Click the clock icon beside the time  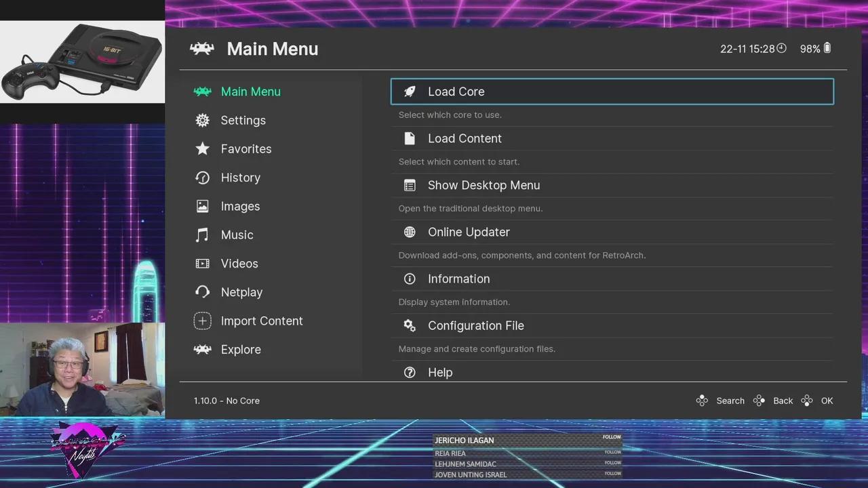781,48
